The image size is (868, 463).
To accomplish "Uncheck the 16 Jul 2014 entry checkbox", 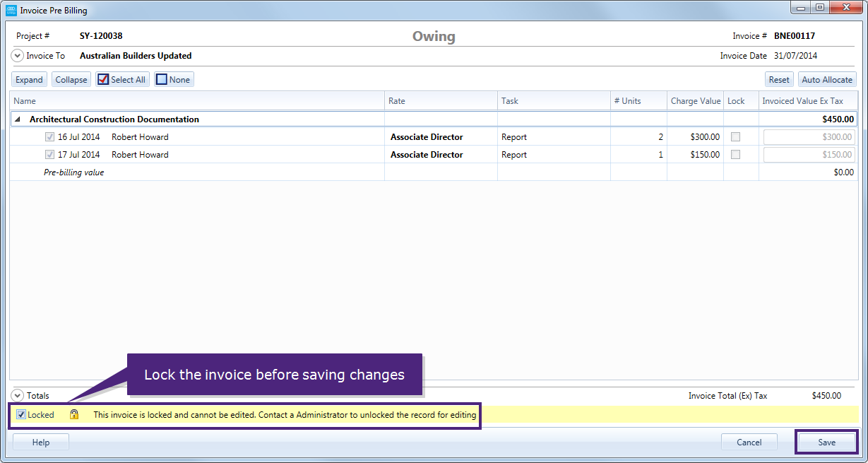I will pos(49,137).
